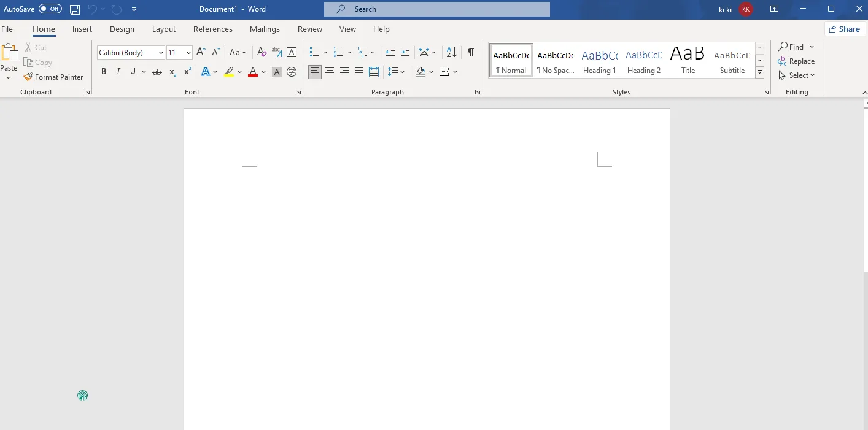Center align the paragraph text
The image size is (868, 430).
(330, 72)
